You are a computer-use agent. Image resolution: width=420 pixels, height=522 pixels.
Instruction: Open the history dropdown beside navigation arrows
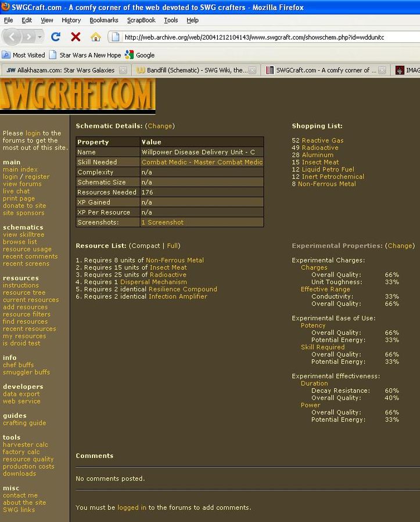point(40,37)
